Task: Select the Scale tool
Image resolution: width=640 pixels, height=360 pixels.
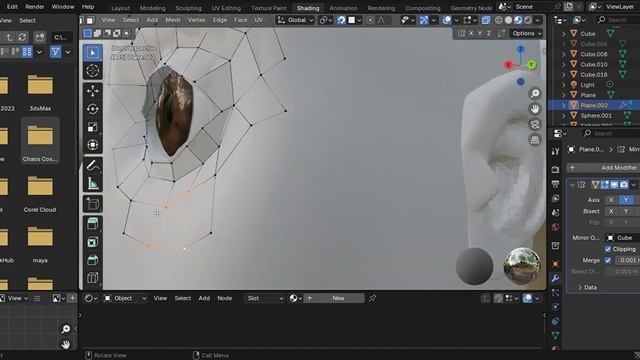Action: pyautogui.click(x=93, y=127)
